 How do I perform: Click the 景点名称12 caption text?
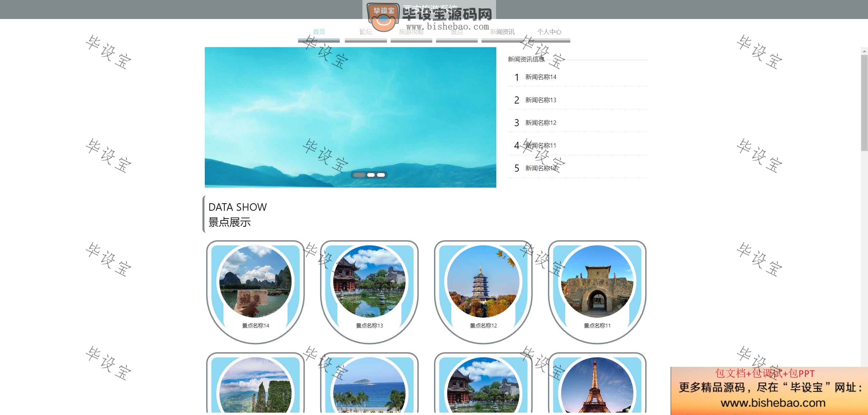(483, 325)
